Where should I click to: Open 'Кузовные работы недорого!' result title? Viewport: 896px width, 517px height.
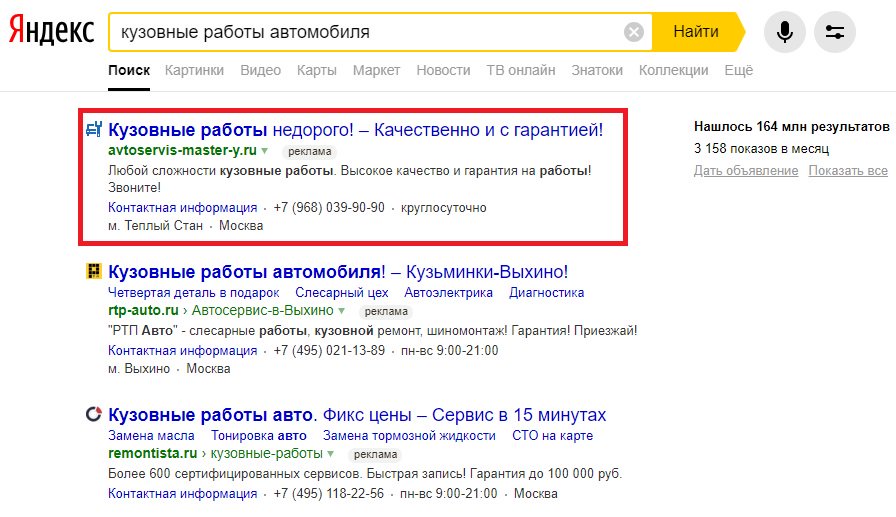point(355,130)
